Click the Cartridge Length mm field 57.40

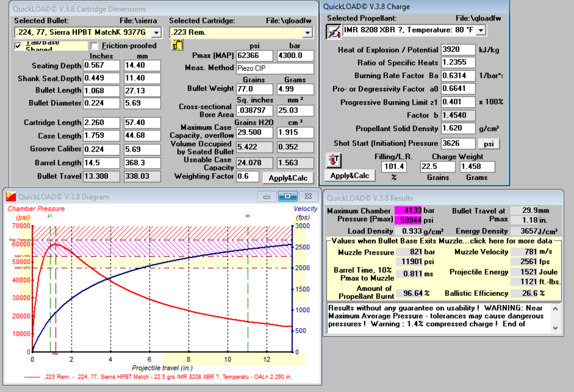(x=142, y=123)
